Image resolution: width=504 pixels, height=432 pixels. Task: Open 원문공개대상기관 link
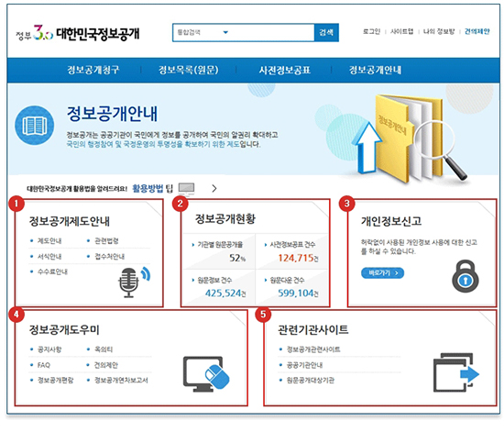311,381
